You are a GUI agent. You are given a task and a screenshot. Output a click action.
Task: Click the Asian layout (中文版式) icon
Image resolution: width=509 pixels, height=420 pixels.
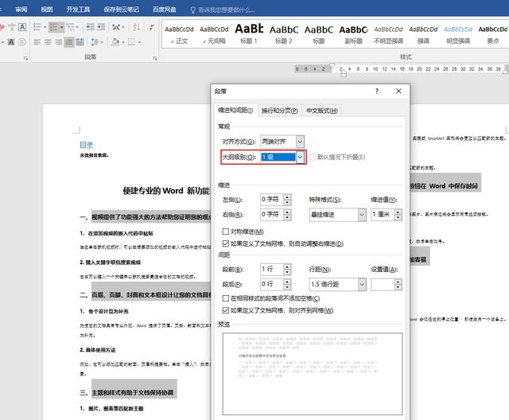point(116,27)
